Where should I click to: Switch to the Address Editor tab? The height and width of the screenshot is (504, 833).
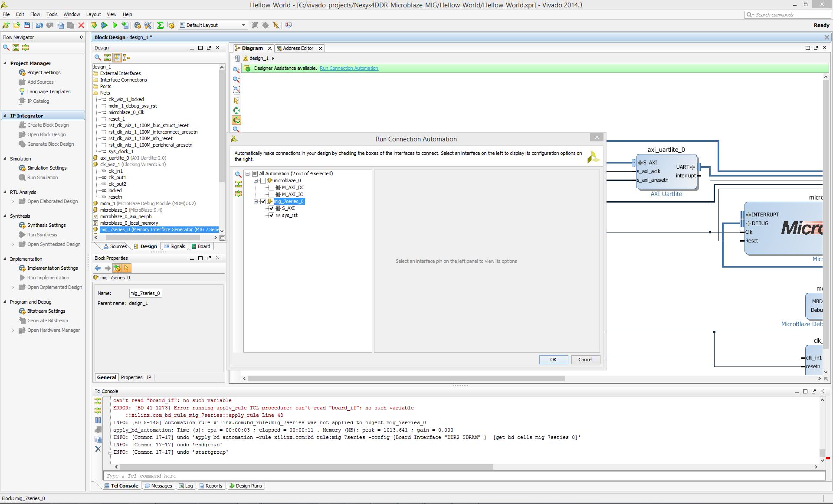(298, 48)
